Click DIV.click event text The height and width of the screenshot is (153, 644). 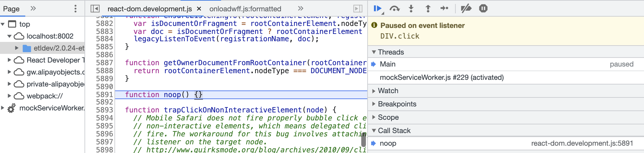pyautogui.click(x=400, y=36)
